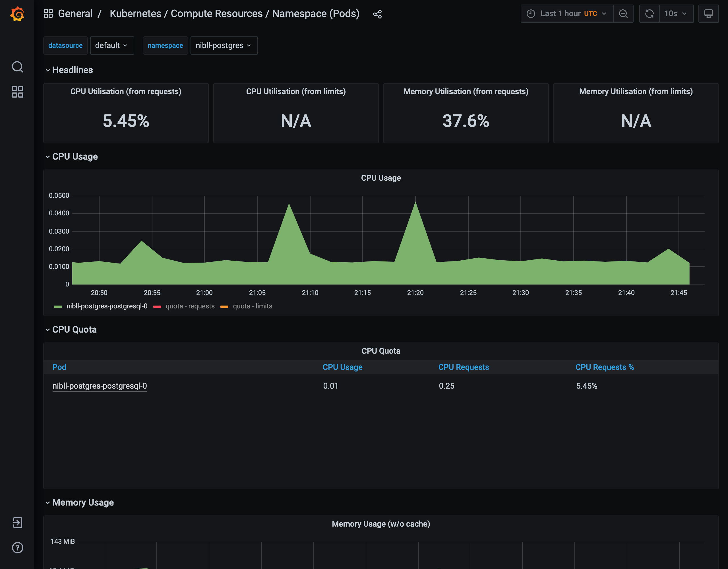The width and height of the screenshot is (728, 569).
Task: Open the search dashboards icon
Action: click(x=17, y=67)
